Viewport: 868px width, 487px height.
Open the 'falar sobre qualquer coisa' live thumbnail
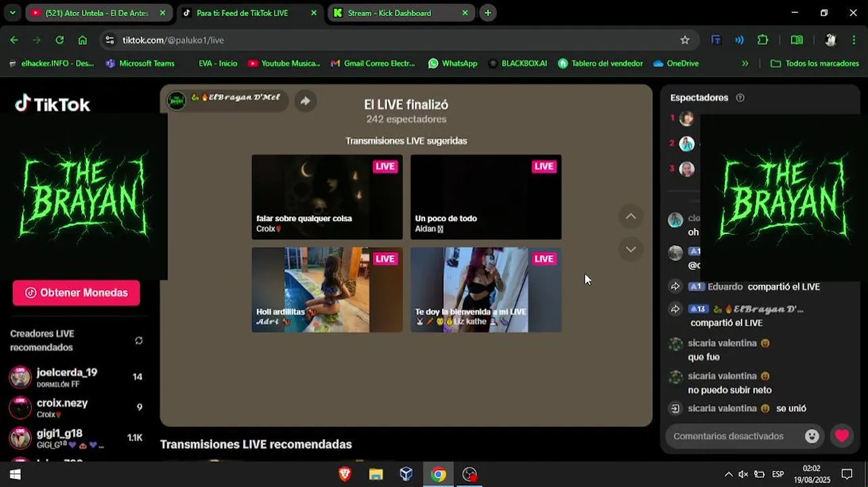(x=327, y=197)
